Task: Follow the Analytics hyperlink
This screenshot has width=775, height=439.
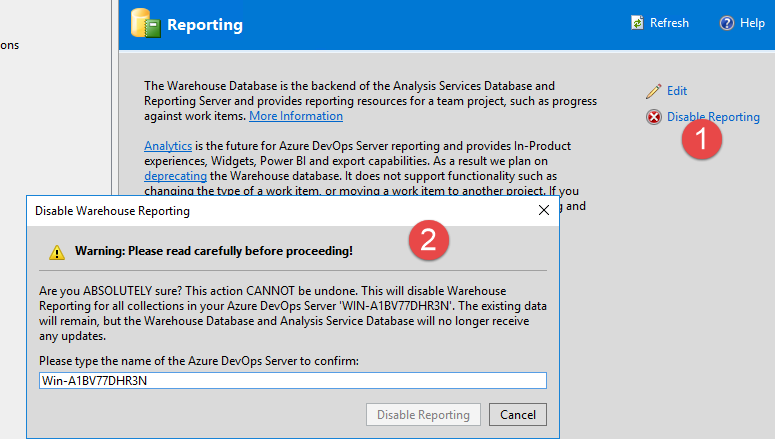Action: [x=168, y=146]
